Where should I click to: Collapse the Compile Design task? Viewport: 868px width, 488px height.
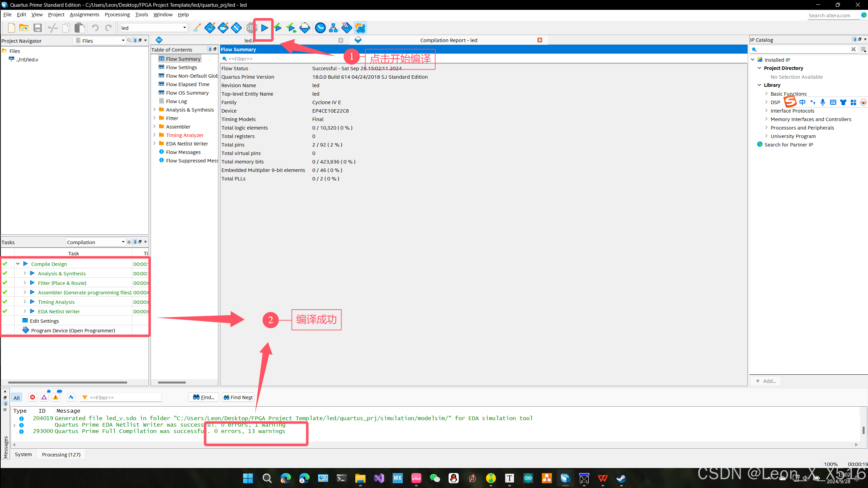pos(18,264)
